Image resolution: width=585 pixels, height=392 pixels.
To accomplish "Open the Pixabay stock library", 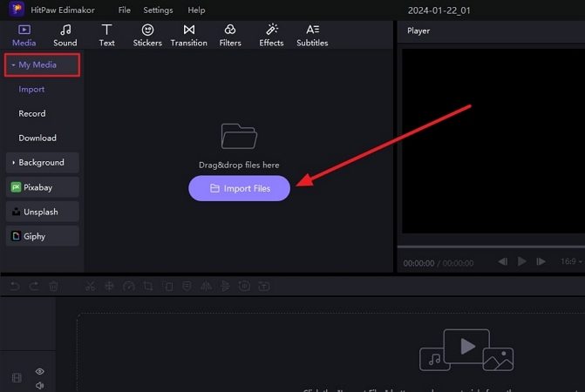I will pos(42,187).
